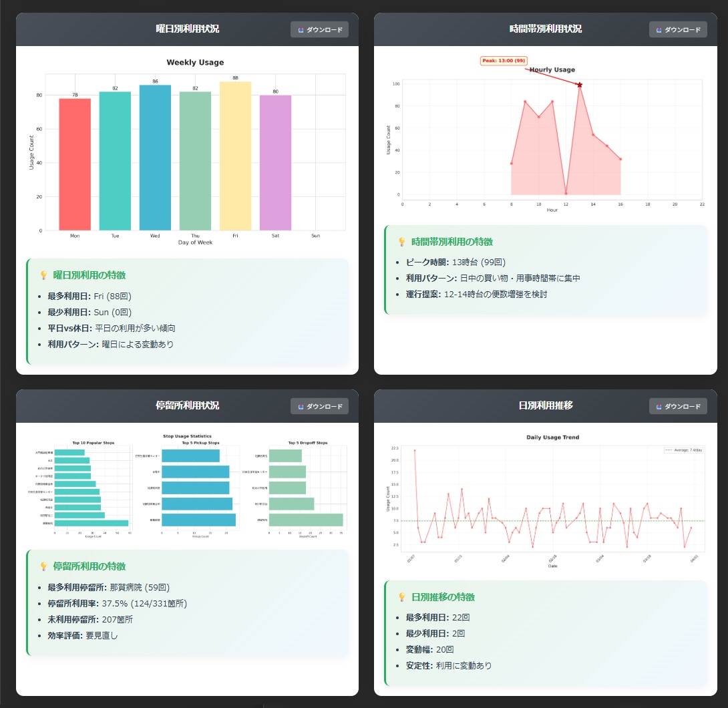Select the red Mon bar labeled 78
728x708 pixels.
[x=75, y=164]
